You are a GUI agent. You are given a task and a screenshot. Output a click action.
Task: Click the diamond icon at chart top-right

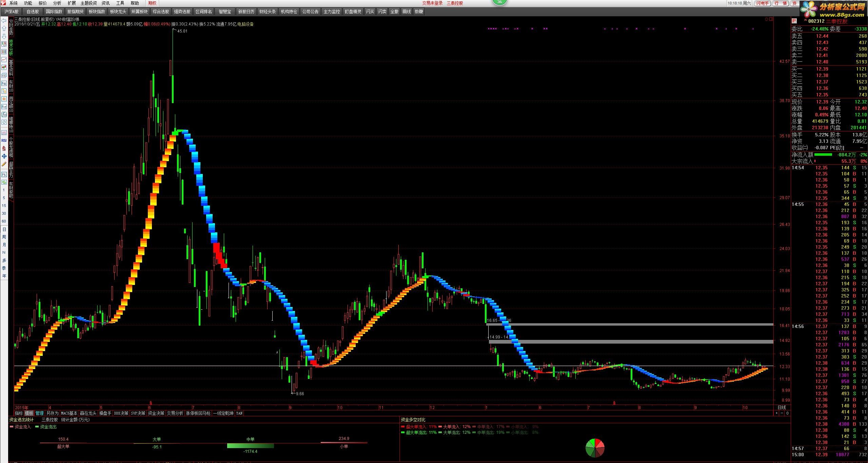point(767,19)
